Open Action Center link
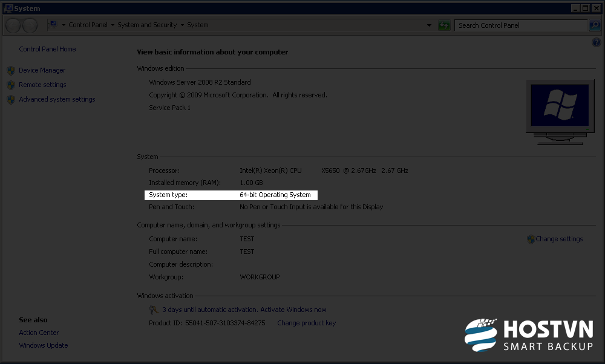The image size is (605, 364). click(x=39, y=333)
